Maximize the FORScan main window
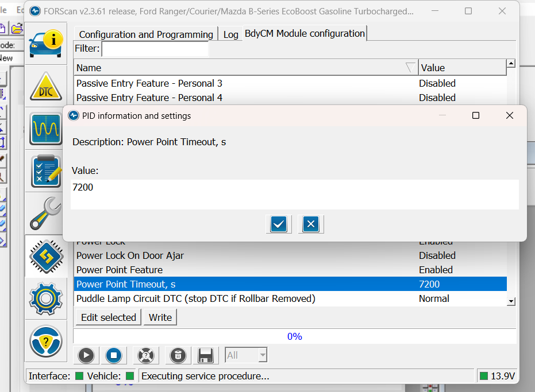The height and width of the screenshot is (392, 535). 468,11
